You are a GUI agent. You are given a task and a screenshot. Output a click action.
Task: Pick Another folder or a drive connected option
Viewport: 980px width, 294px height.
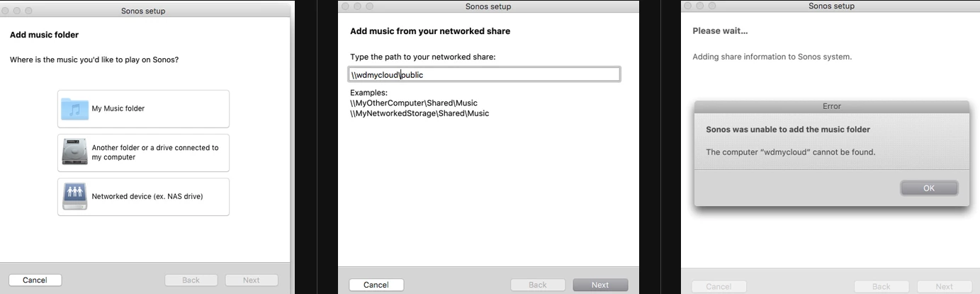(143, 152)
